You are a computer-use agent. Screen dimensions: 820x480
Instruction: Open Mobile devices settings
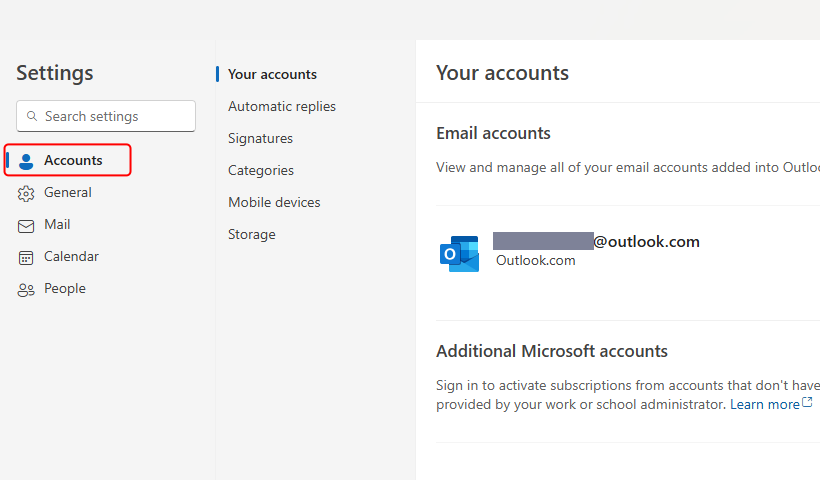tap(274, 202)
